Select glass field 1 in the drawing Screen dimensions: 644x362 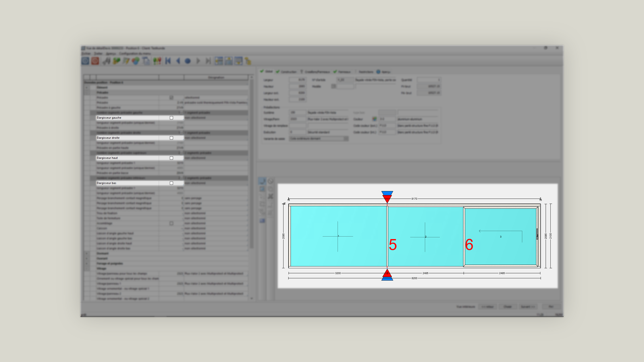coord(338,236)
